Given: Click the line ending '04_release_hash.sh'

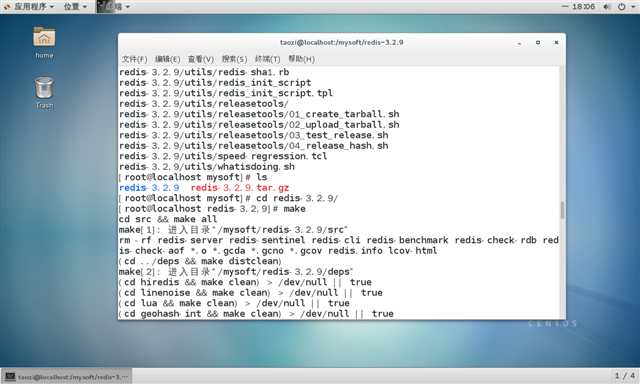Looking at the screenshot, I should point(253,146).
